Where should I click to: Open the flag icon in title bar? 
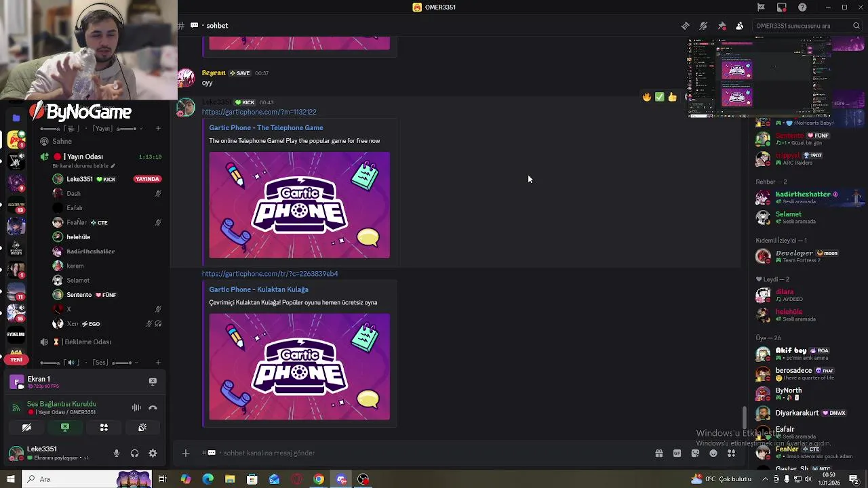tap(761, 7)
